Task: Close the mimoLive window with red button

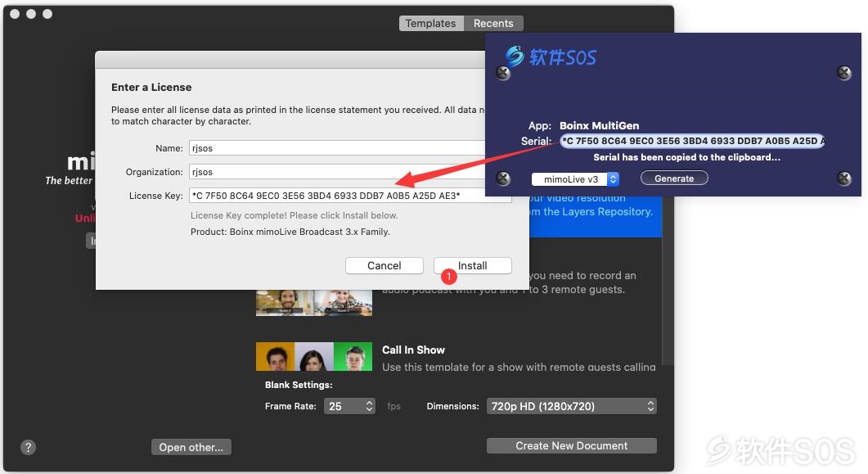Action: (x=15, y=14)
